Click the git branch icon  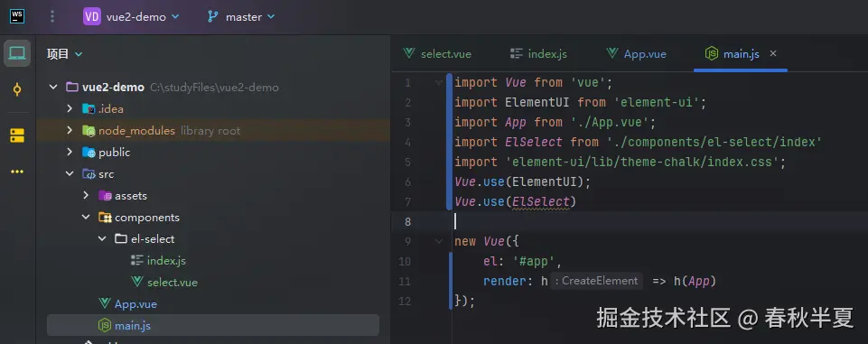point(213,16)
